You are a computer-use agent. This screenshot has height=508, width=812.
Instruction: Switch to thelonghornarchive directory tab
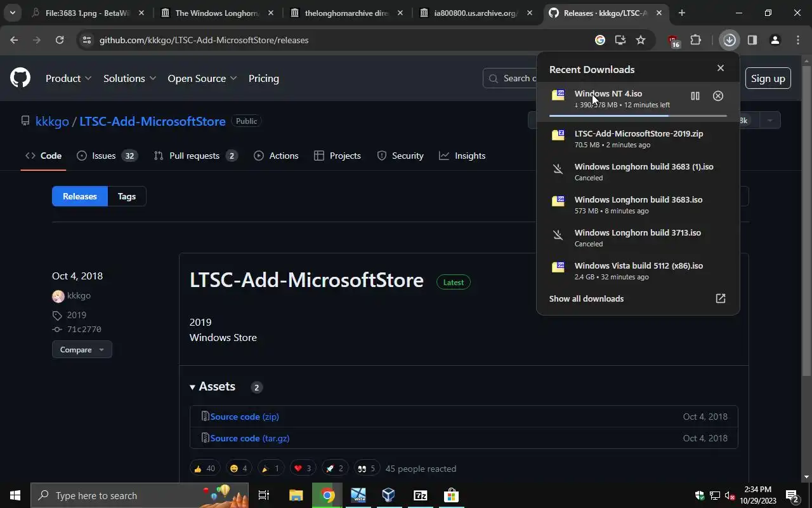346,13
